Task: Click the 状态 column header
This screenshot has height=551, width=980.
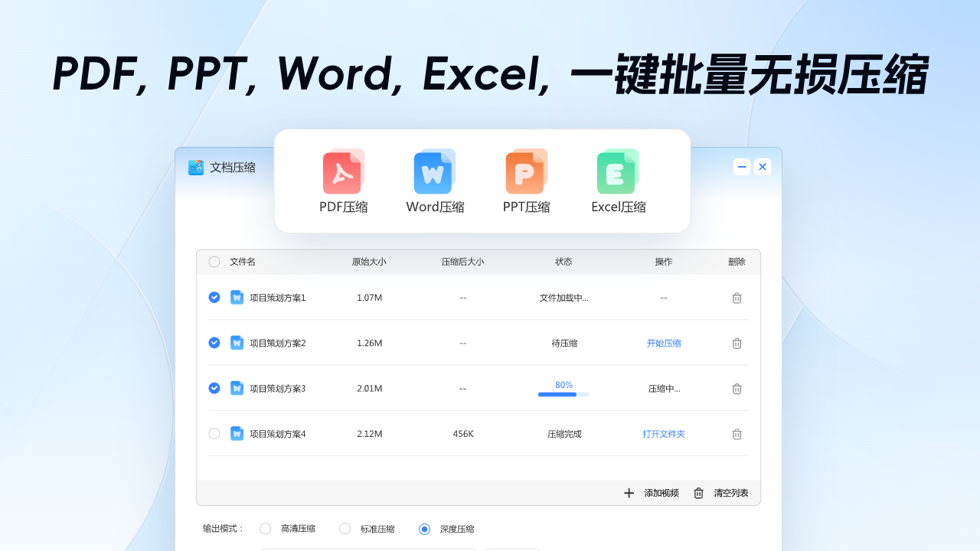Action: [x=563, y=262]
